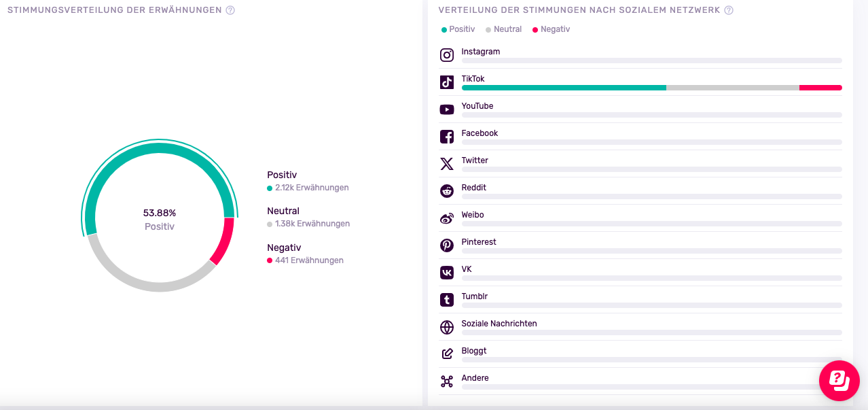The height and width of the screenshot is (410, 868).
Task: Click the Facebook network icon
Action: pyautogui.click(x=447, y=137)
